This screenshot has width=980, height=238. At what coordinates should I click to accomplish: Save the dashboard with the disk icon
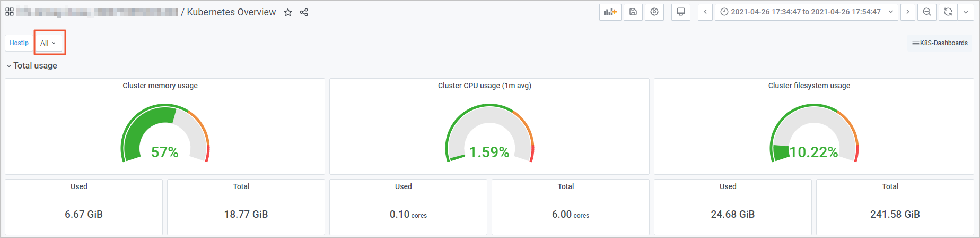pyautogui.click(x=633, y=12)
